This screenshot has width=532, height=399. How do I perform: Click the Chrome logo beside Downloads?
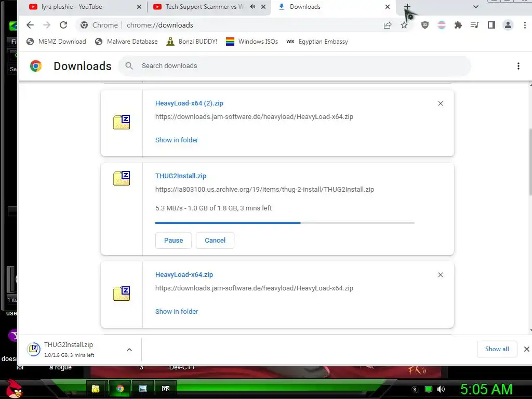36,66
